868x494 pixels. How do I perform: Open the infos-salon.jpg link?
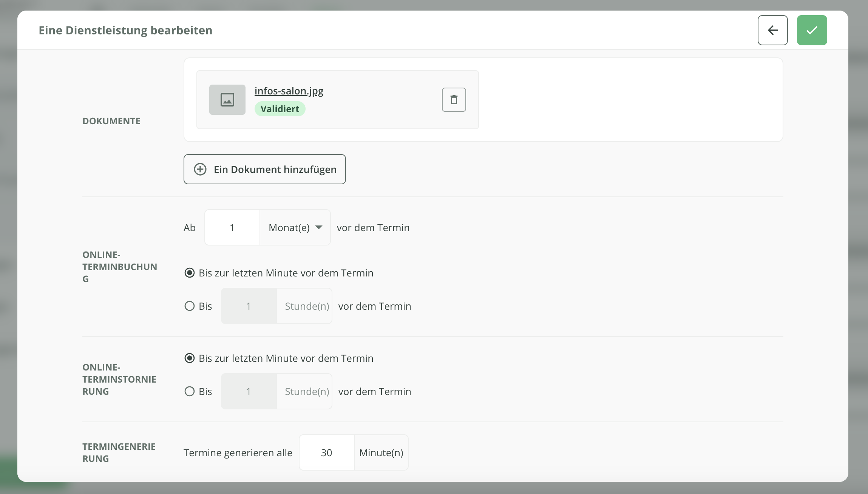pos(289,91)
